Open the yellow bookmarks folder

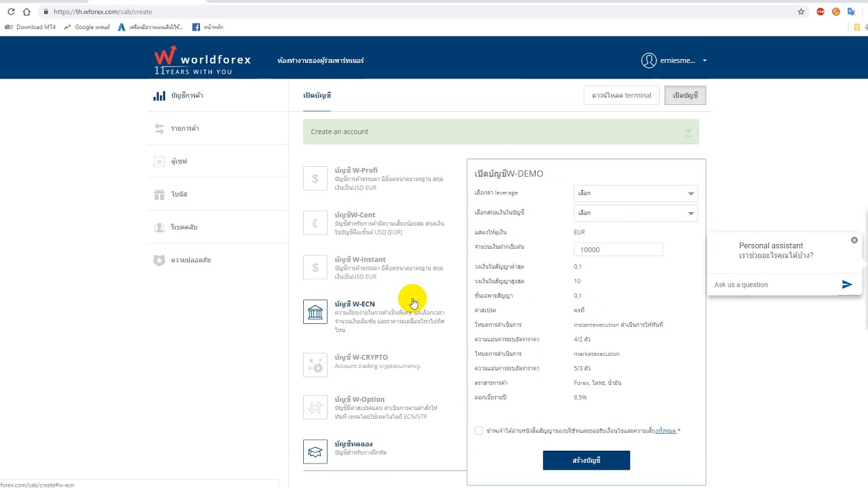[857, 27]
